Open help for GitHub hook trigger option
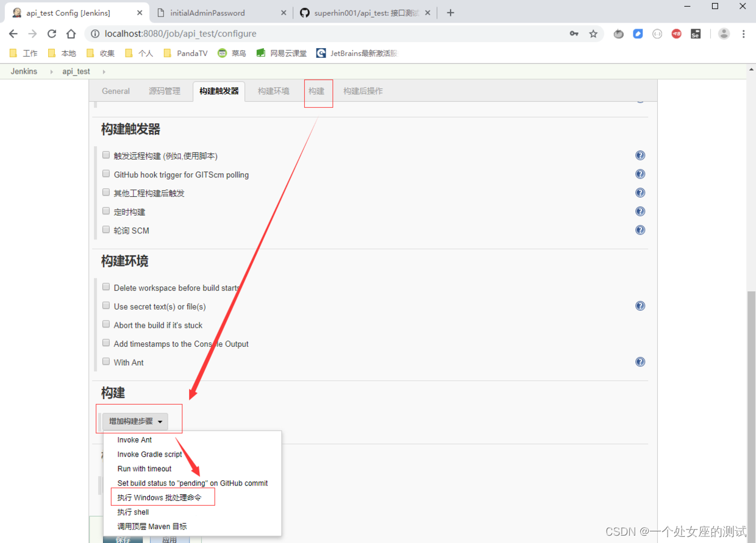Image resolution: width=756 pixels, height=543 pixels. [640, 174]
